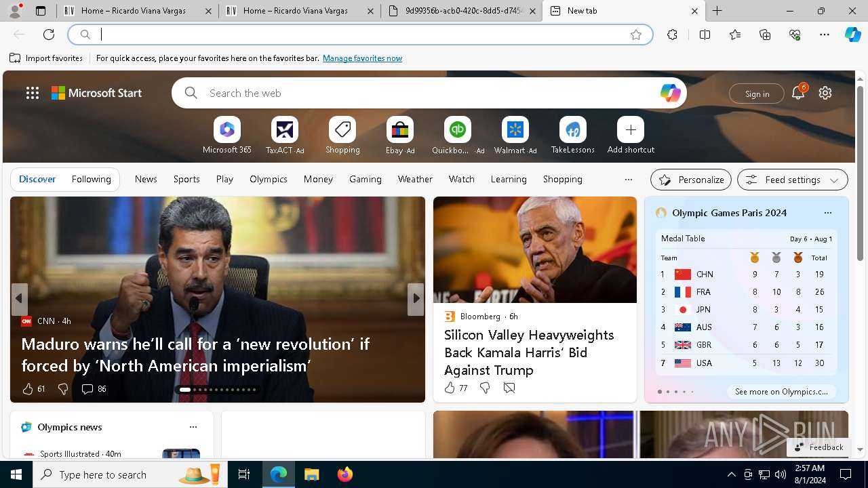Open more feed categories ellipsis
Image resolution: width=868 pixels, height=488 pixels.
tap(629, 180)
